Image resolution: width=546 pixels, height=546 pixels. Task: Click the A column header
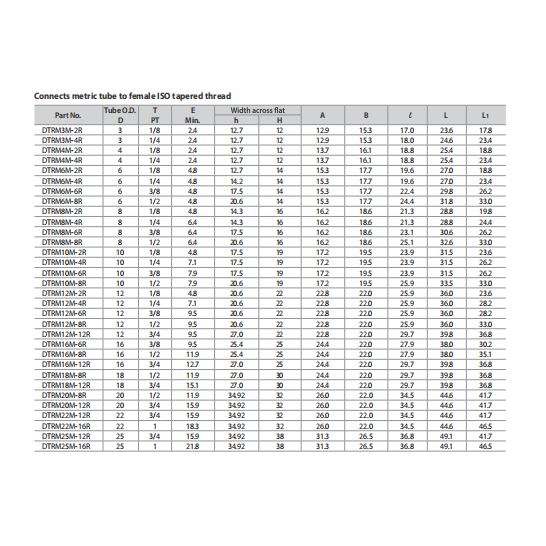click(322, 115)
